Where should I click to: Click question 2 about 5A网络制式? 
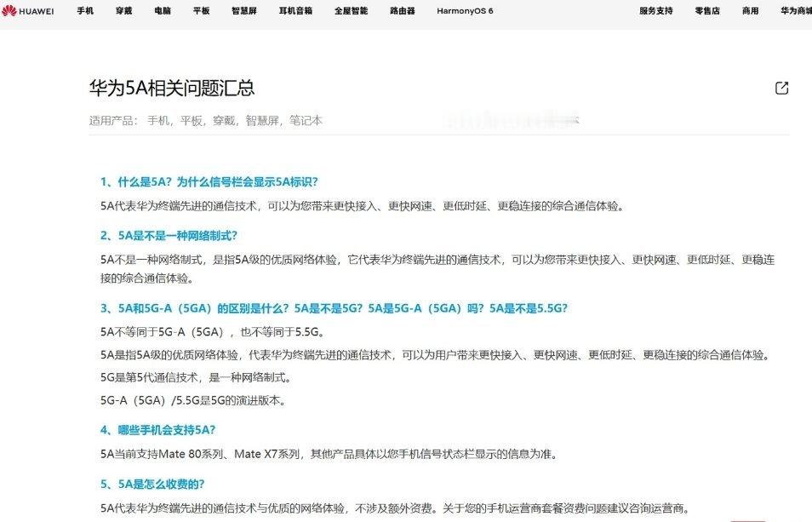coord(169,236)
